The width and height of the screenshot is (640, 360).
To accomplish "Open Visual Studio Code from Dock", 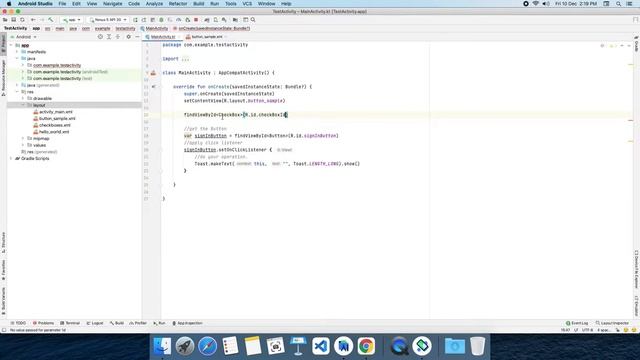I will 321,346.
